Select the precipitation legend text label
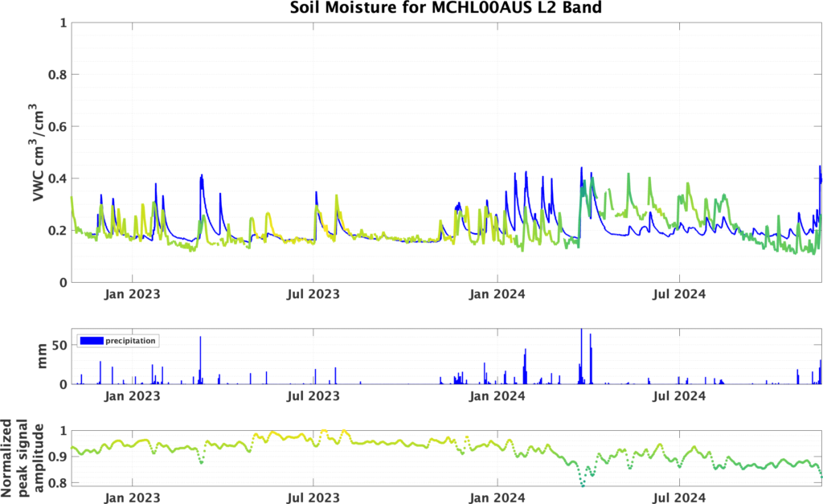Screen dimensions: 823x504 pyautogui.click(x=130, y=341)
